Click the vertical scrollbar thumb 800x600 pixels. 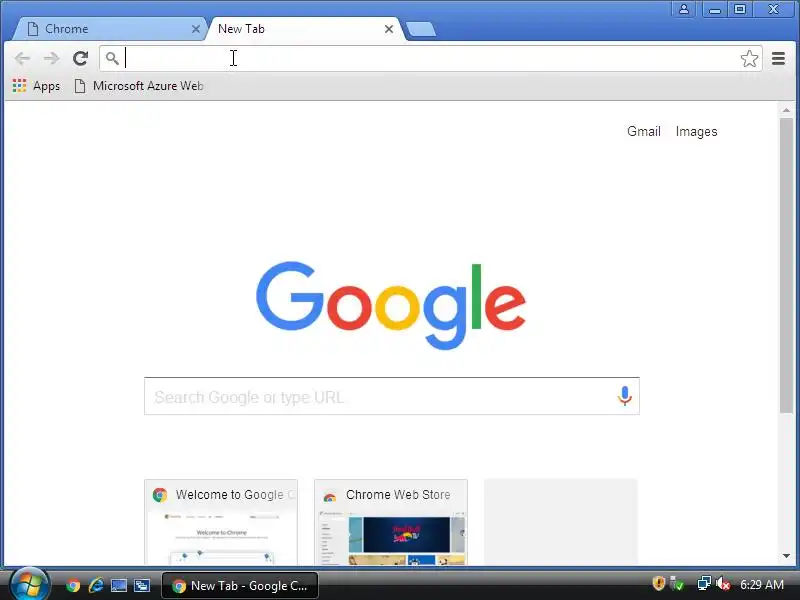pos(786,265)
